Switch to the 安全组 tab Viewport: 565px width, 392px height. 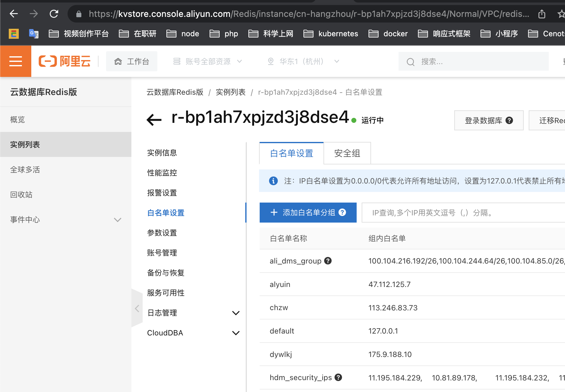pos(347,153)
